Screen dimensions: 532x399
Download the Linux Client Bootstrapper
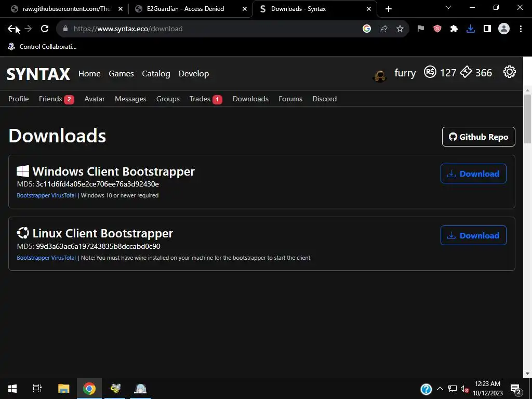(x=473, y=235)
